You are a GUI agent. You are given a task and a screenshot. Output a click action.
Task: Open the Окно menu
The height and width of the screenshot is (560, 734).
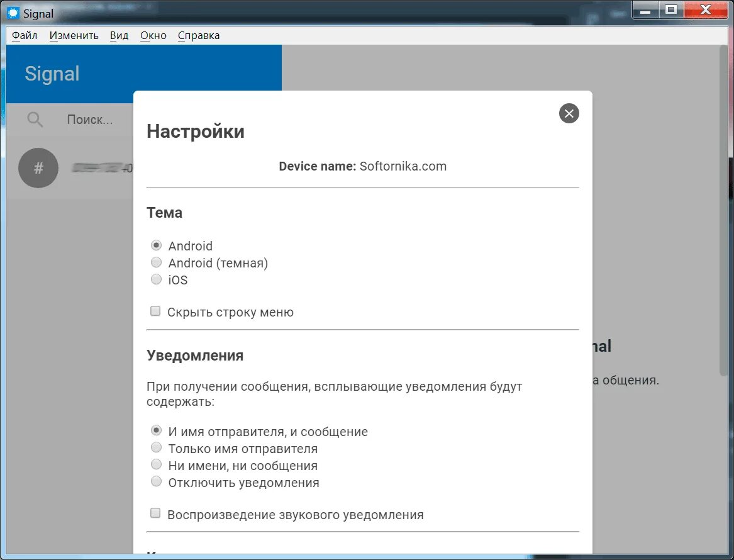pyautogui.click(x=153, y=36)
